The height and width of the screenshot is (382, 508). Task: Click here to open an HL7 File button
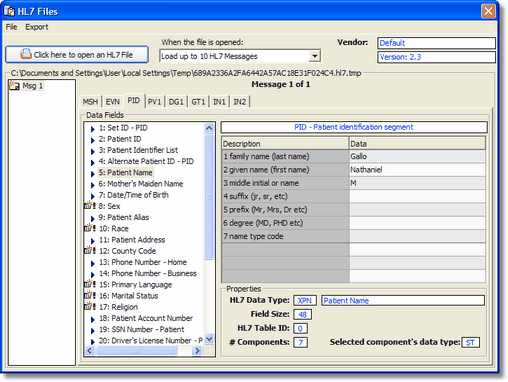[77, 54]
